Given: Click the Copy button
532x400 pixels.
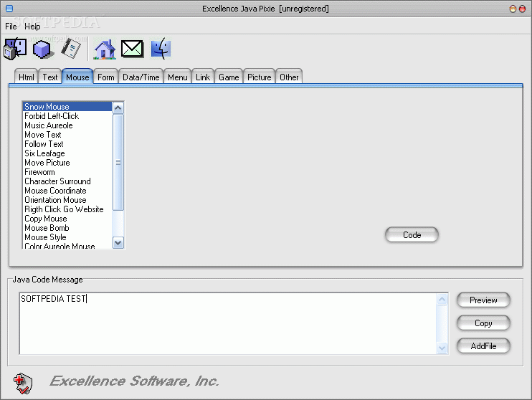Looking at the screenshot, I should click(x=483, y=323).
